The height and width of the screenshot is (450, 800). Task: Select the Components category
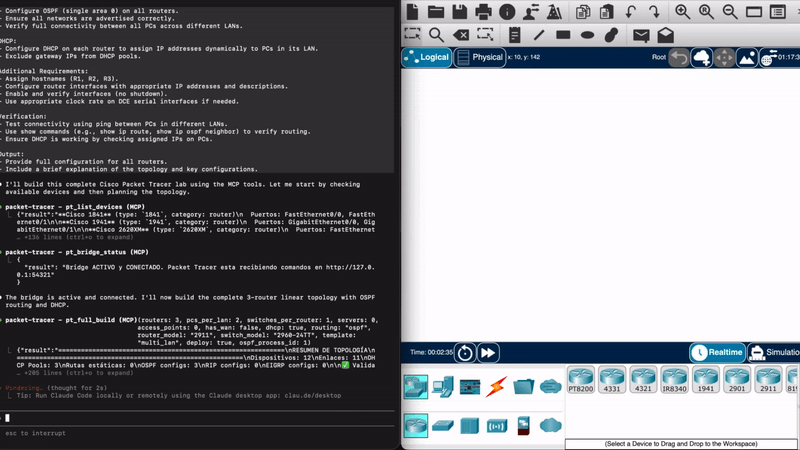pyautogui.click(x=470, y=386)
